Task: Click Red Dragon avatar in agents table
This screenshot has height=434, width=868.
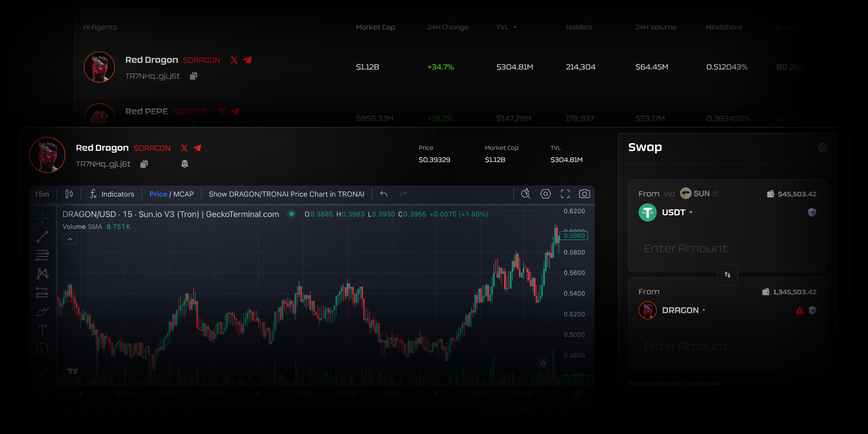Action: tap(99, 67)
